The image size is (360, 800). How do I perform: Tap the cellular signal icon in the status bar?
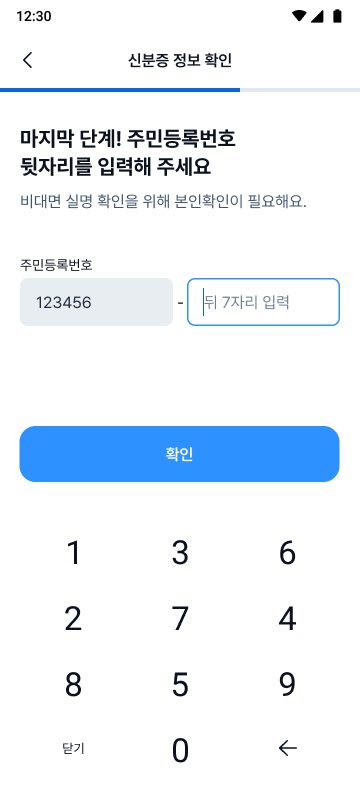pos(318,16)
